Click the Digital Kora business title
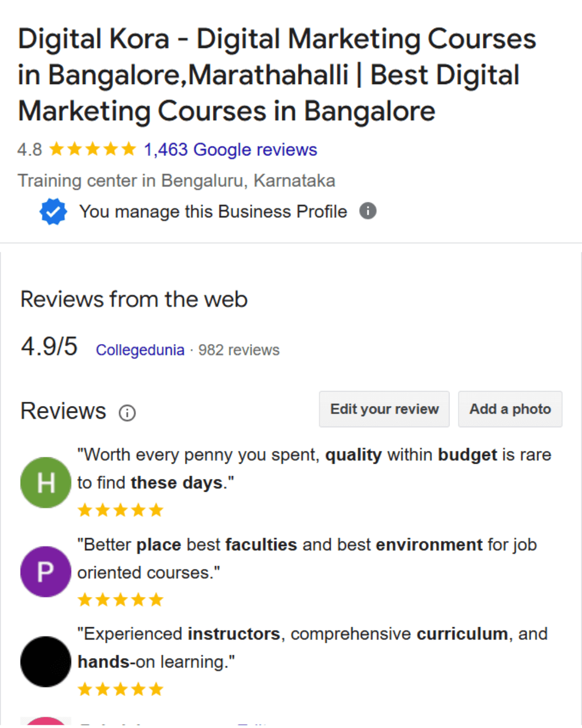This screenshot has height=728, width=582. click(277, 75)
